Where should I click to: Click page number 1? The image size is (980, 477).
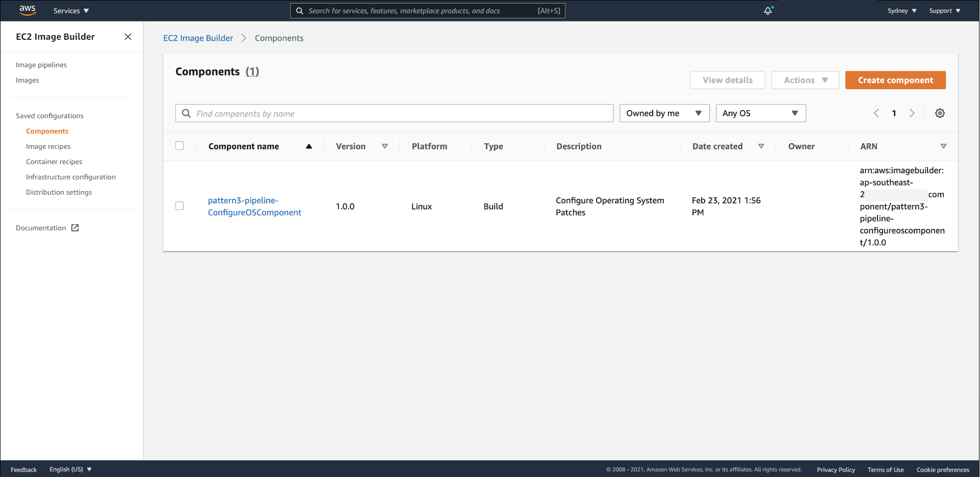pyautogui.click(x=894, y=113)
